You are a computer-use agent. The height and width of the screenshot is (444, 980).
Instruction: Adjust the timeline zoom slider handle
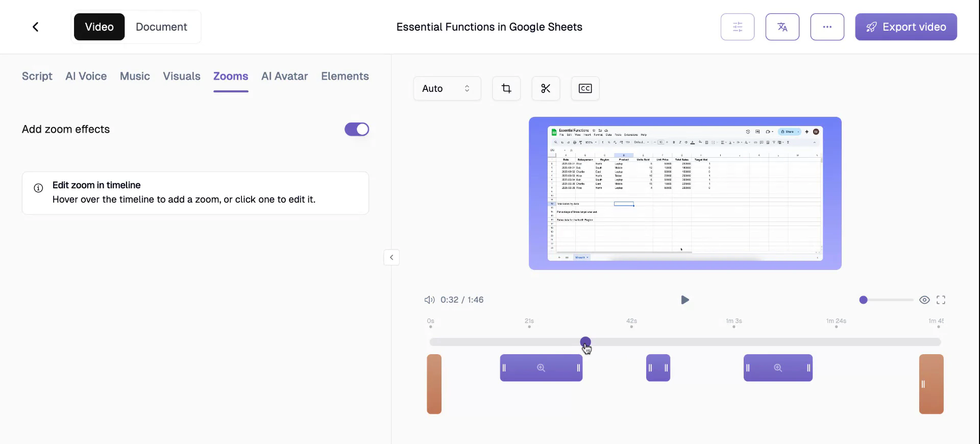tap(863, 300)
